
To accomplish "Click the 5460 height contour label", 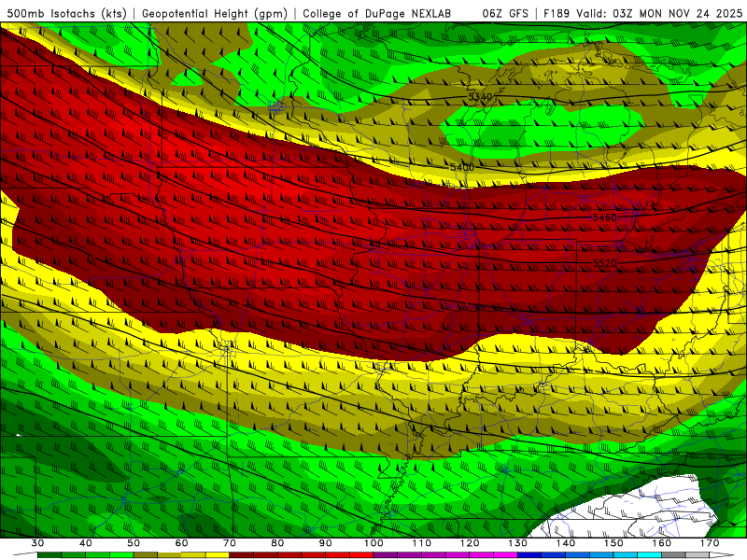I will (x=604, y=217).
